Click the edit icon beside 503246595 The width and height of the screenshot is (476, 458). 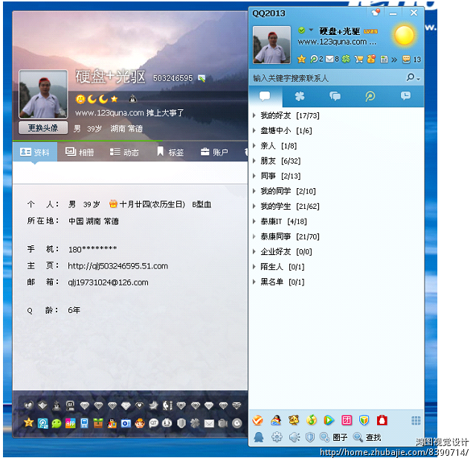pos(202,79)
